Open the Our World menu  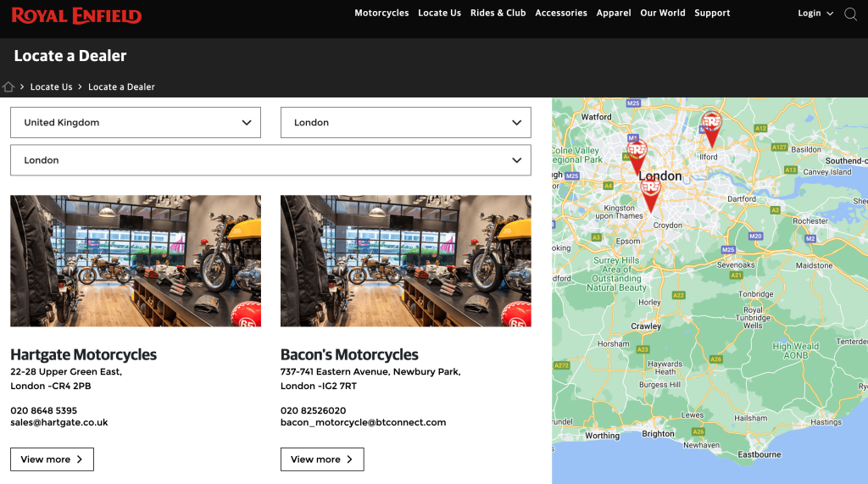(x=663, y=13)
